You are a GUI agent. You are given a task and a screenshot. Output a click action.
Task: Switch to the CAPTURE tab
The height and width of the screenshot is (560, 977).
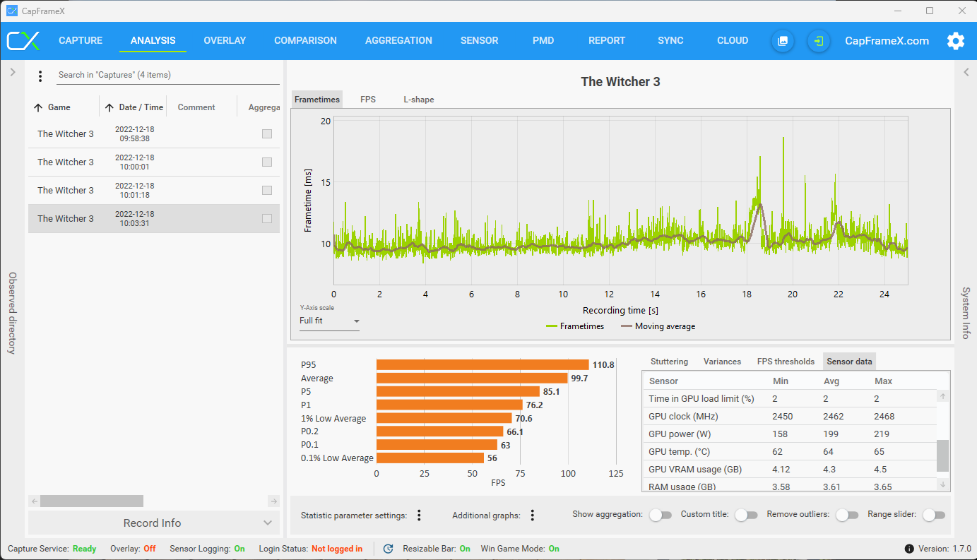coord(81,41)
